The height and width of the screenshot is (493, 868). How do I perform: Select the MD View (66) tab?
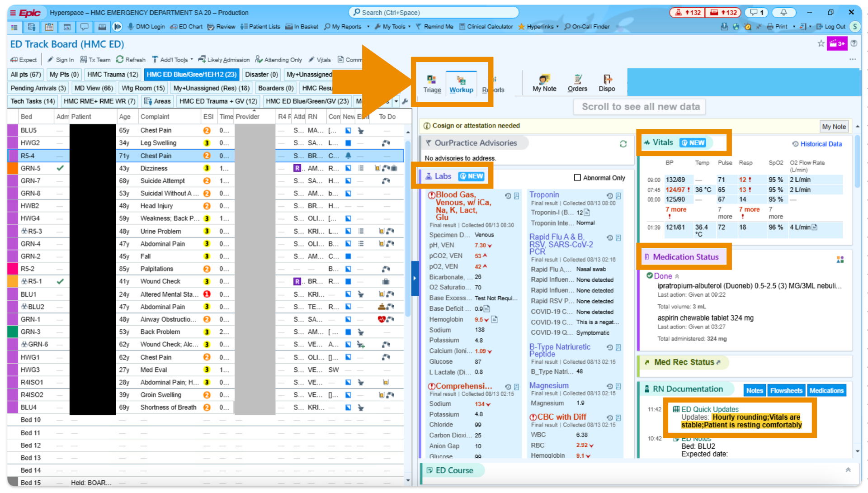click(94, 88)
